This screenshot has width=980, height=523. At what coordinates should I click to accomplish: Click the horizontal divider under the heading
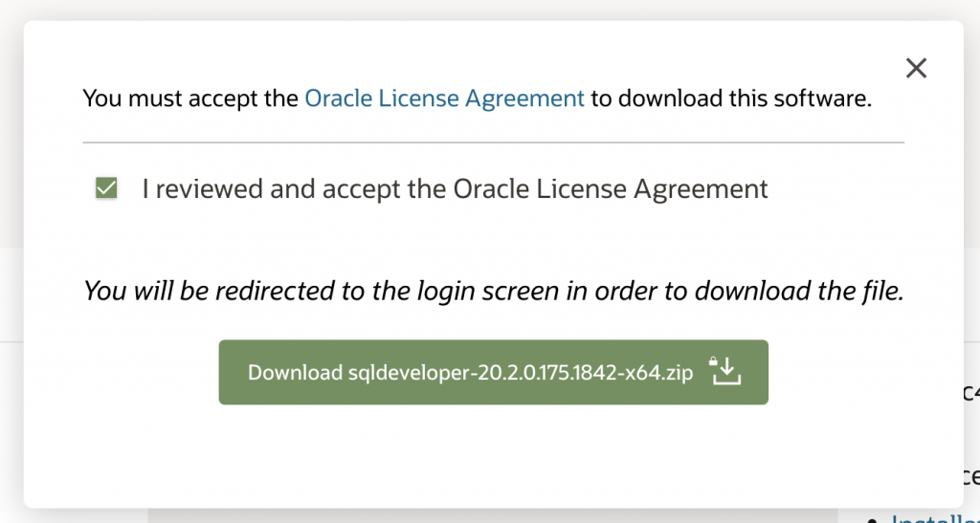493,142
